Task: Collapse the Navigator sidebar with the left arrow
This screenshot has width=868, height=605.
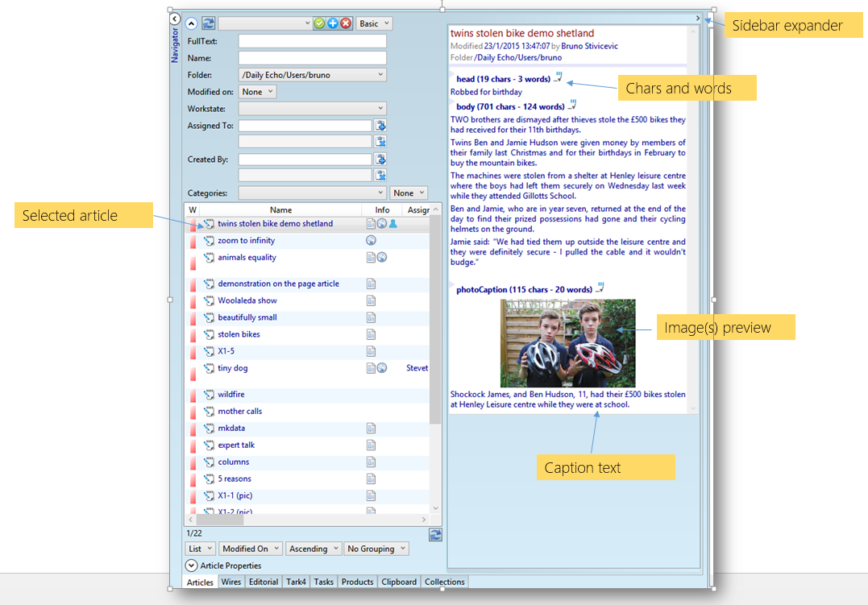Action: pyautogui.click(x=175, y=19)
